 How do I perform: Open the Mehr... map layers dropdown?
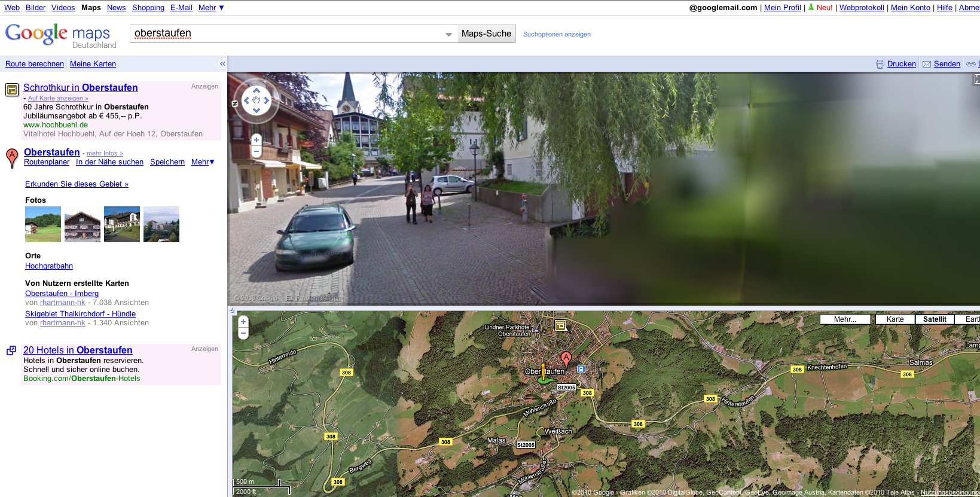[845, 319]
